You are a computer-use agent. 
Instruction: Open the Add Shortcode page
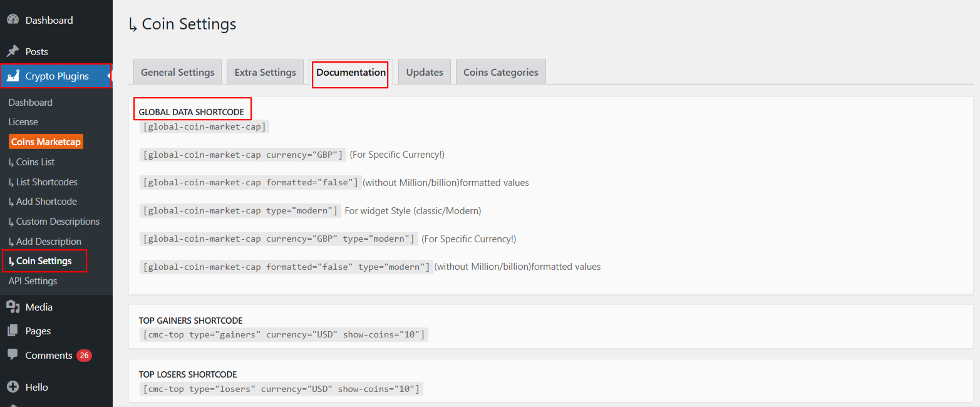[42, 201]
